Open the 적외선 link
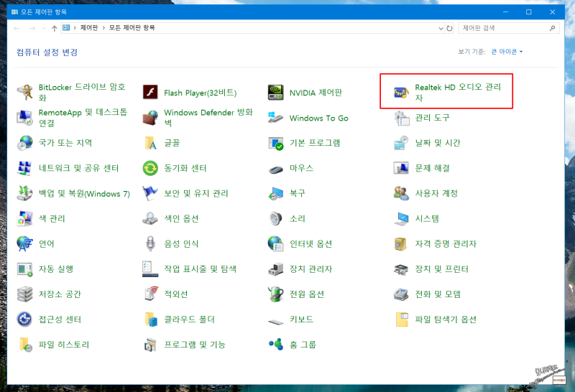The width and height of the screenshot is (575, 392). (175, 294)
